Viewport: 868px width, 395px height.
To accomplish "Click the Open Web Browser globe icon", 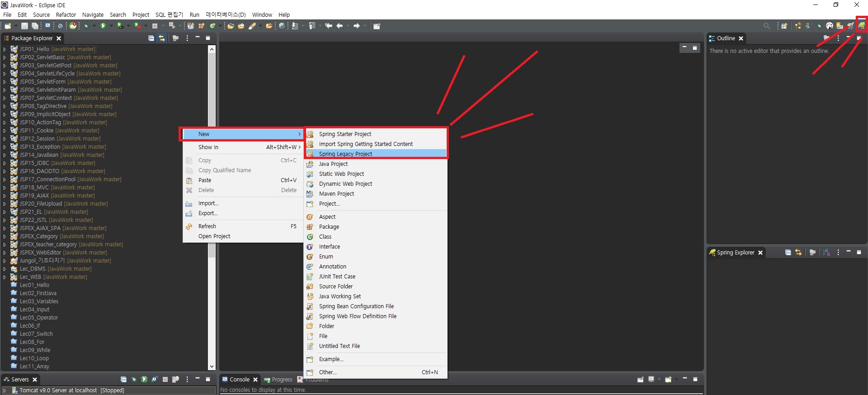I will (x=282, y=26).
